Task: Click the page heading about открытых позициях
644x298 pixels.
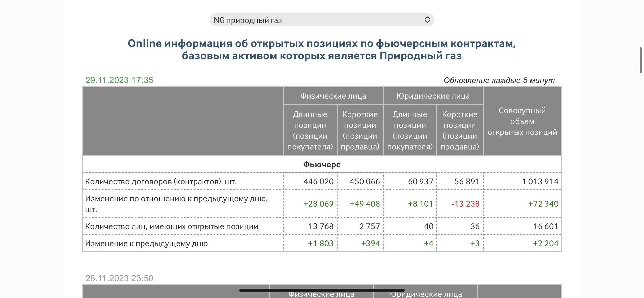Action: pyautogui.click(x=322, y=49)
